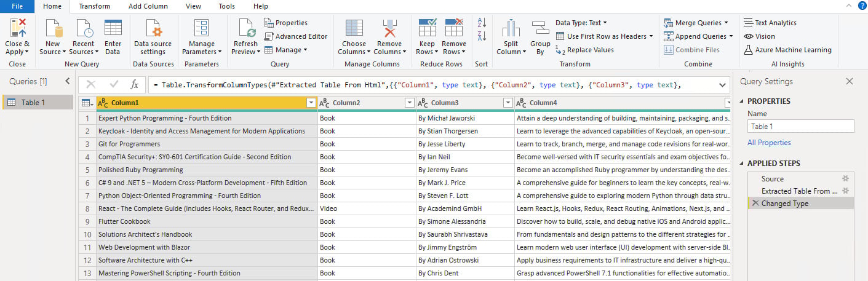Viewport: 868px width, 281px height.
Task: Click the Name input field
Action: click(x=800, y=126)
